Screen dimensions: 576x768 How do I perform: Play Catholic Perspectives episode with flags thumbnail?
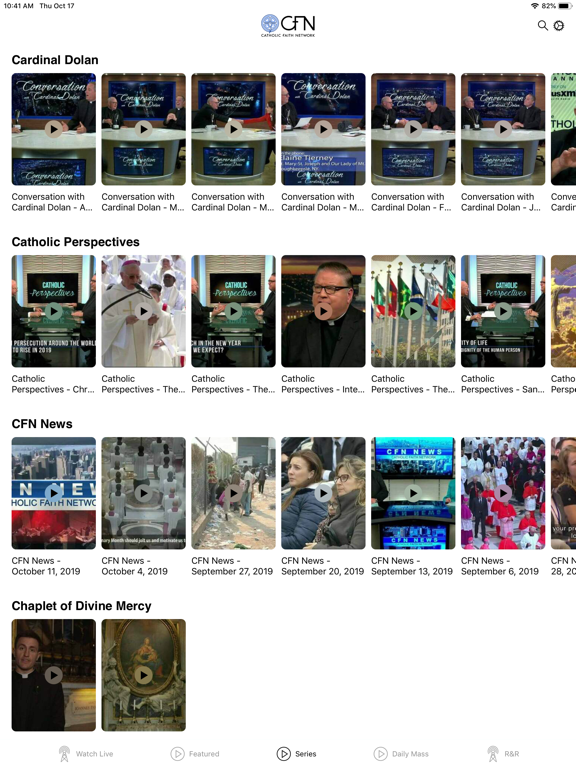(x=413, y=311)
